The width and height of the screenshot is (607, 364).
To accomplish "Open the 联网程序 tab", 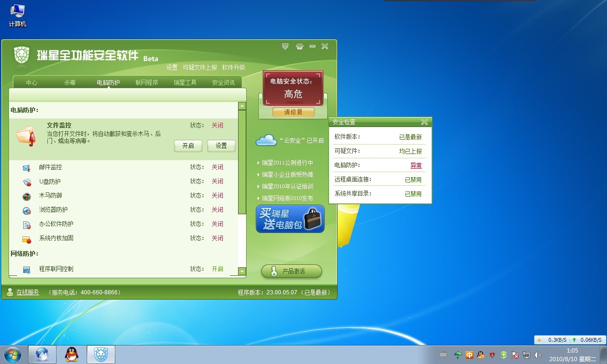I will (x=147, y=82).
